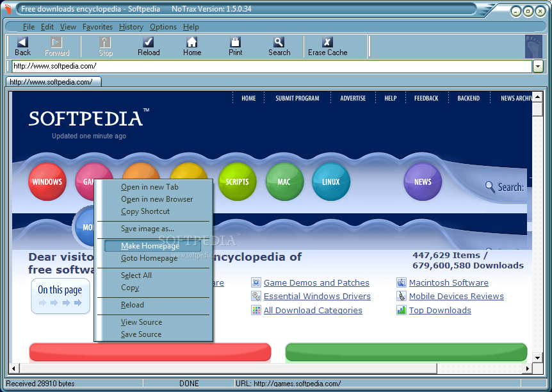Screen dimensions: 552x392
Task: Open the Macintosh Software link
Action: click(x=448, y=283)
